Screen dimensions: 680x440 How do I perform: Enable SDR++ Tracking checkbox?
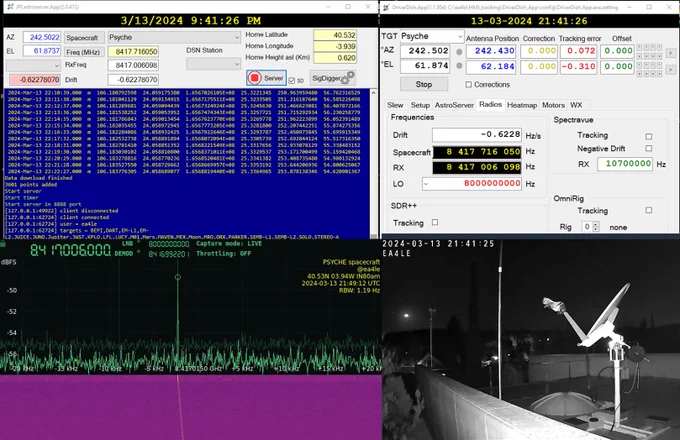tap(435, 222)
